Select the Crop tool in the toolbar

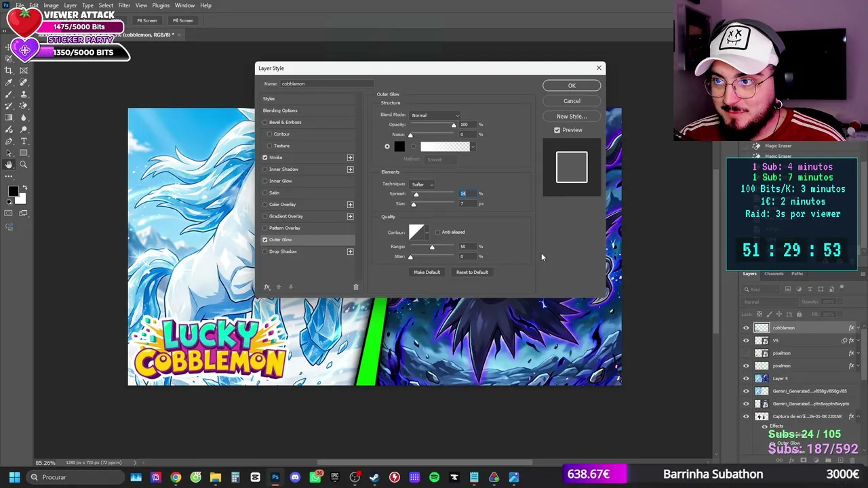point(9,70)
